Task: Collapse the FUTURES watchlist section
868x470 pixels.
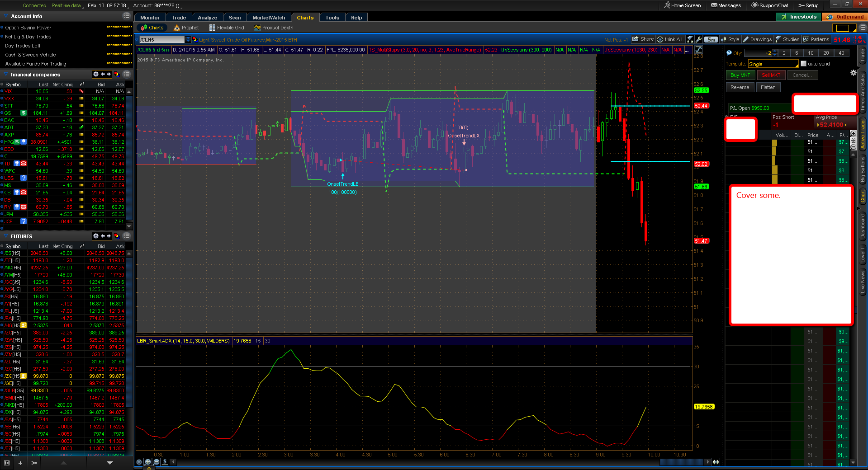Action: coord(6,236)
